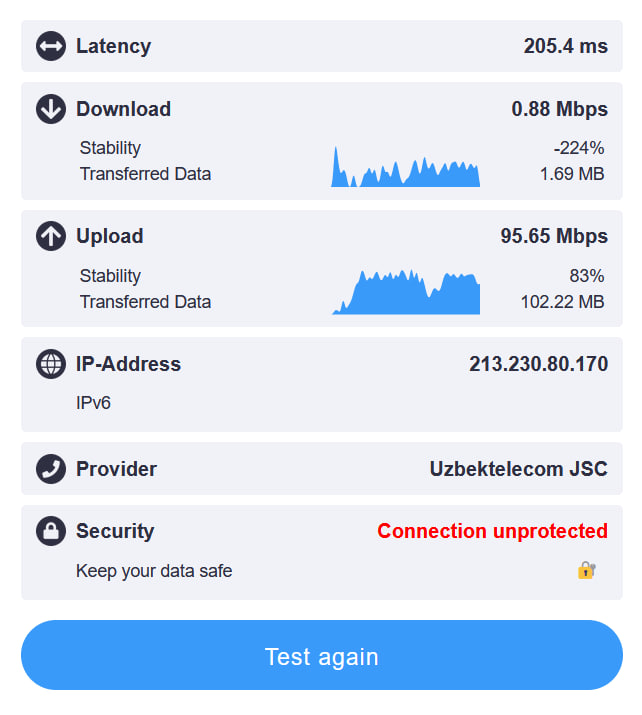This screenshot has width=642, height=715.
Task: Click the Provider phone icon
Action: pyautogui.click(x=51, y=469)
